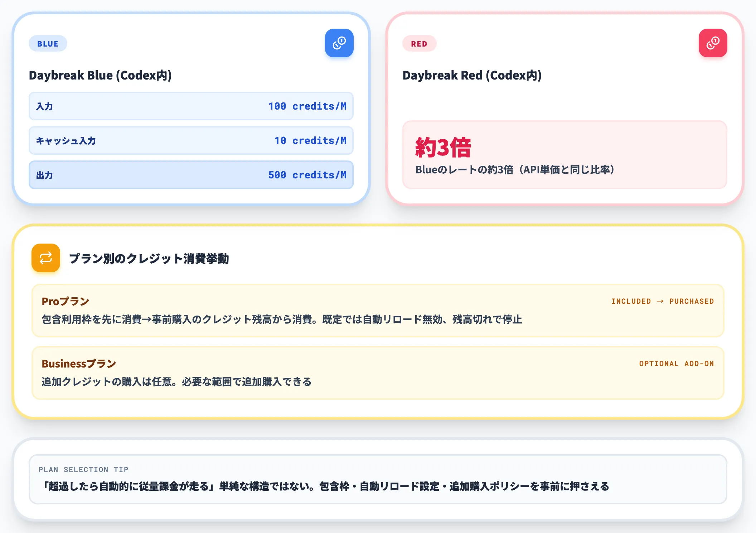Click the orange repeat arrows icon
The width and height of the screenshot is (756, 533).
(46, 258)
